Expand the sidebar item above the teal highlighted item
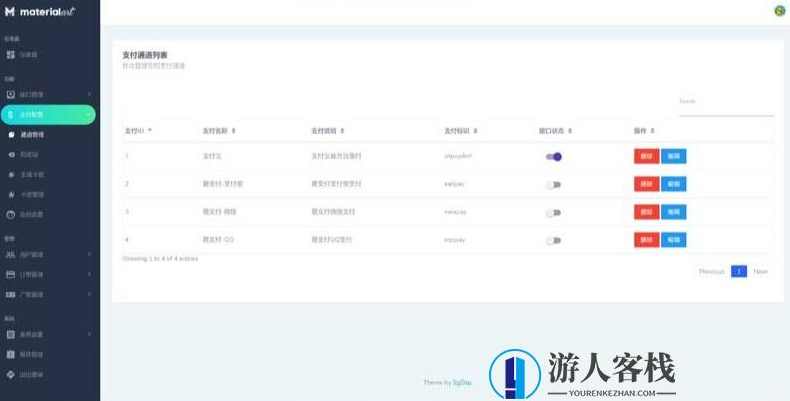This screenshot has width=790, height=401. coord(48,94)
